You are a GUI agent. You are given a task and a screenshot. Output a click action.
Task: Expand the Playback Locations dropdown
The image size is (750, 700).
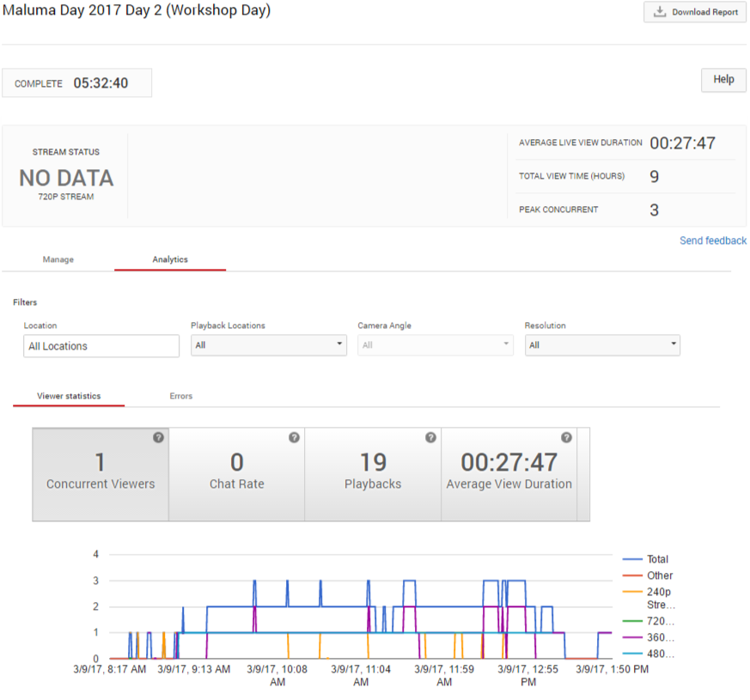pyautogui.click(x=268, y=345)
